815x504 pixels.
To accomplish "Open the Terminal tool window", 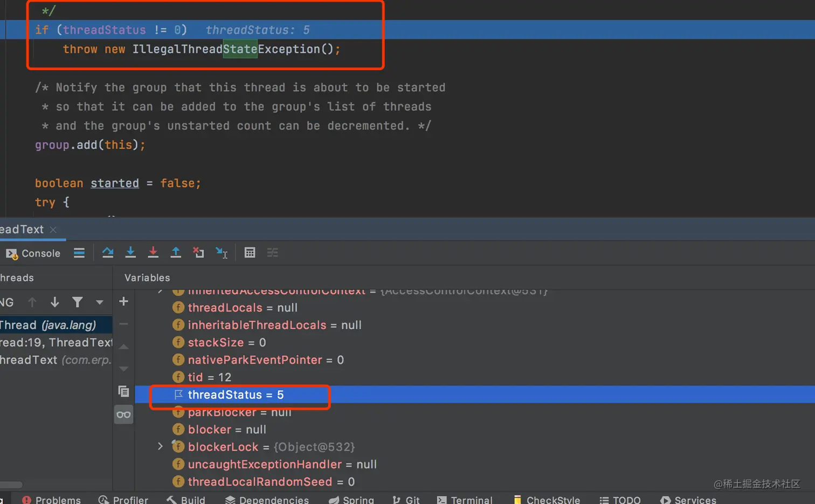I will [465, 500].
